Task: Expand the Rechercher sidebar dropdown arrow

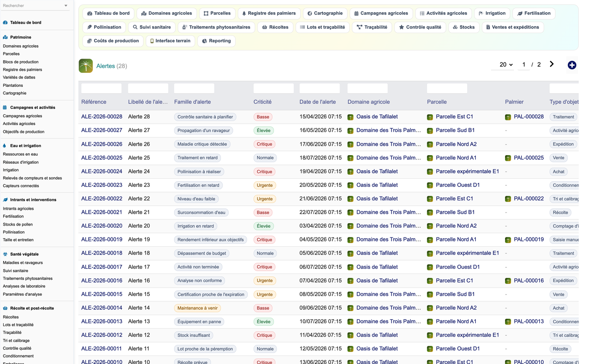Action: pyautogui.click(x=66, y=6)
